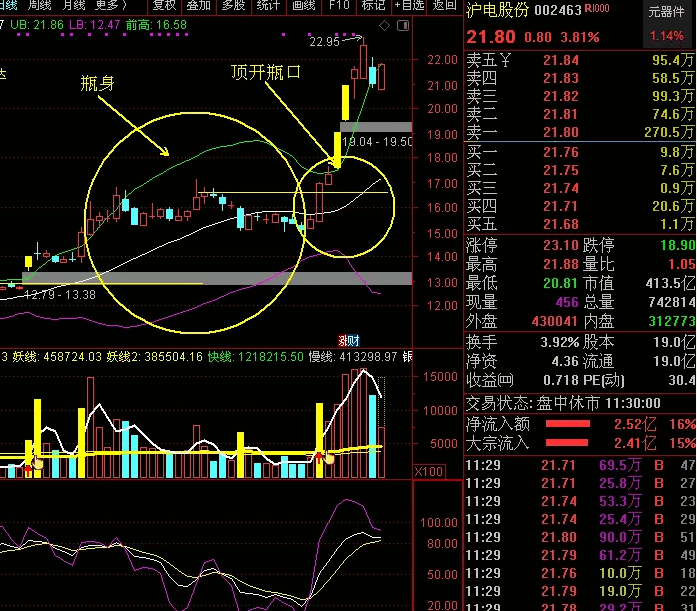Click 卖三 ask price 21.82
The width and height of the screenshot is (697, 611).
coord(561,96)
